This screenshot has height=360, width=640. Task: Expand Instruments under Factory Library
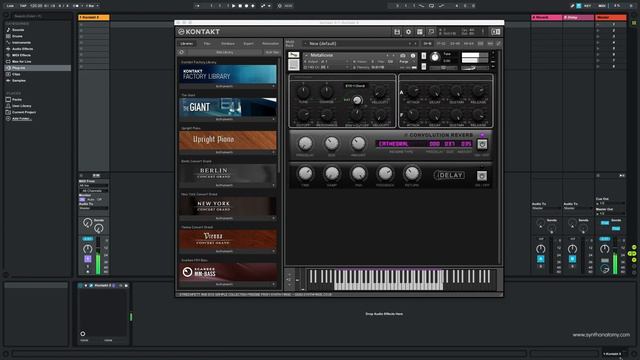pos(228,87)
